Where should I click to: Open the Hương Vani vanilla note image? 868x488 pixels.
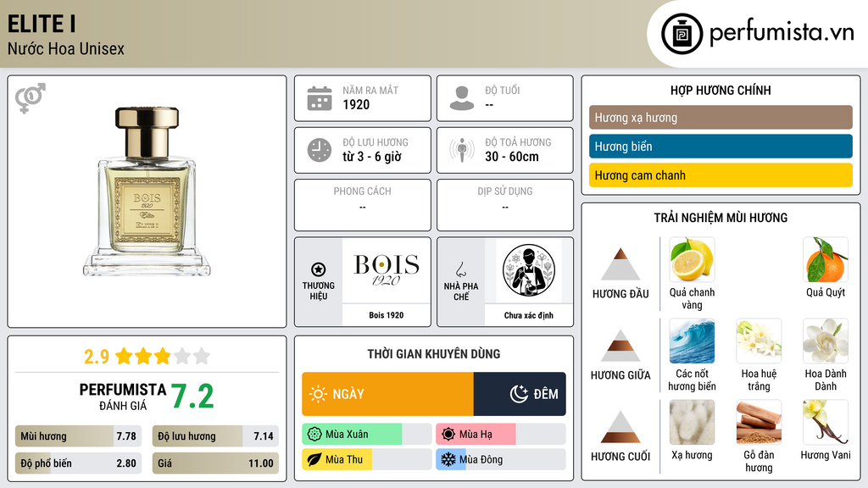pos(826,423)
